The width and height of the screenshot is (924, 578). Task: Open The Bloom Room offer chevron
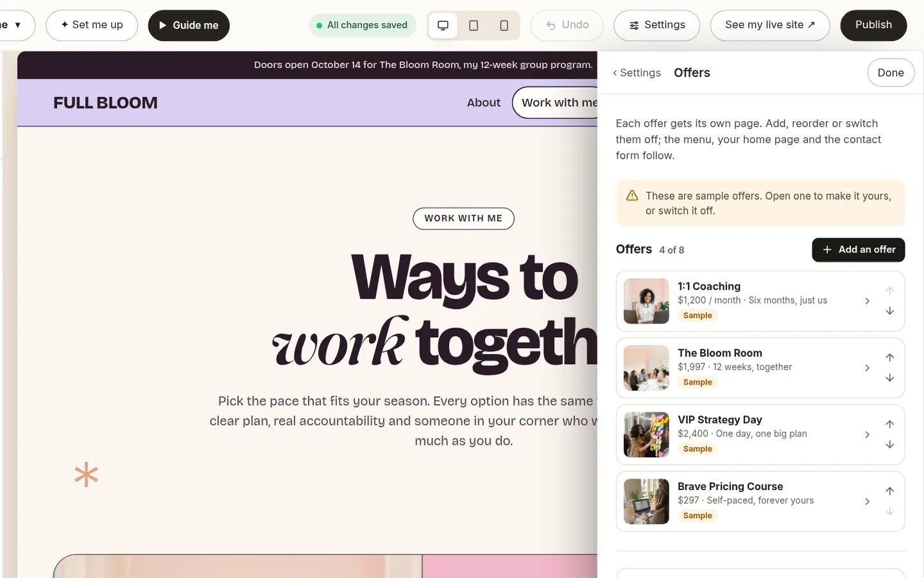[x=868, y=368]
